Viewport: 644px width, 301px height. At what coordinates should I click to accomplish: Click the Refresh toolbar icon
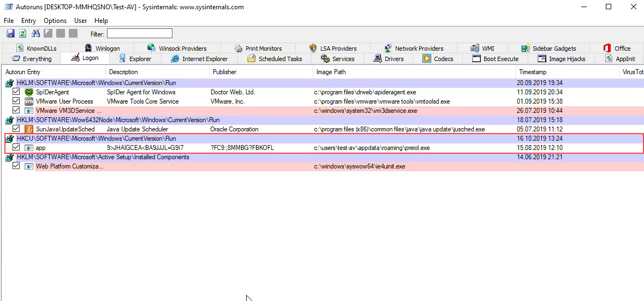click(x=23, y=34)
